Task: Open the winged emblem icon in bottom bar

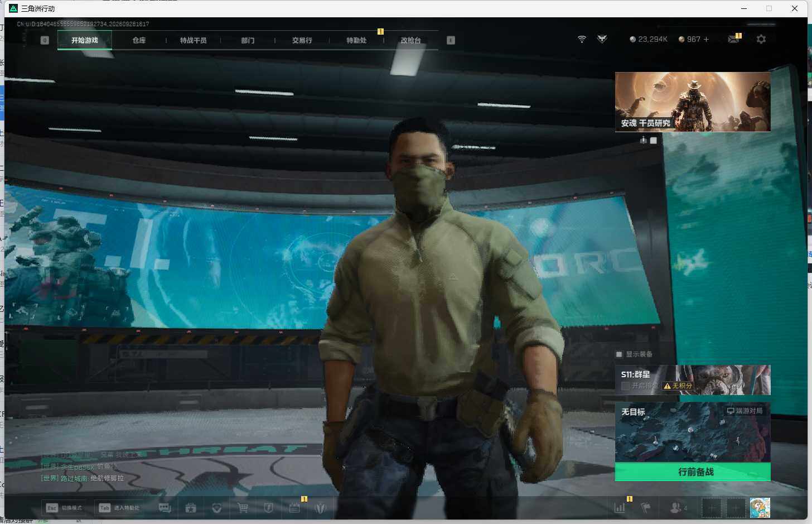Action: (320, 508)
